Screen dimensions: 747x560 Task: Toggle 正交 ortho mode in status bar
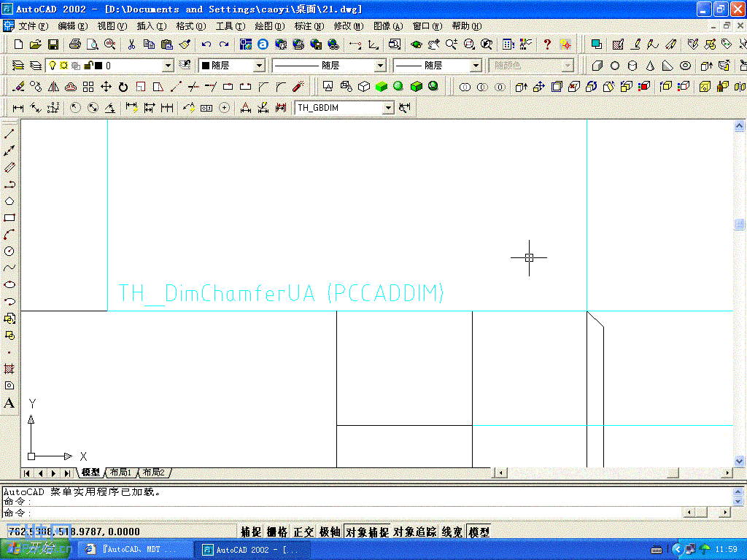pyautogui.click(x=303, y=532)
